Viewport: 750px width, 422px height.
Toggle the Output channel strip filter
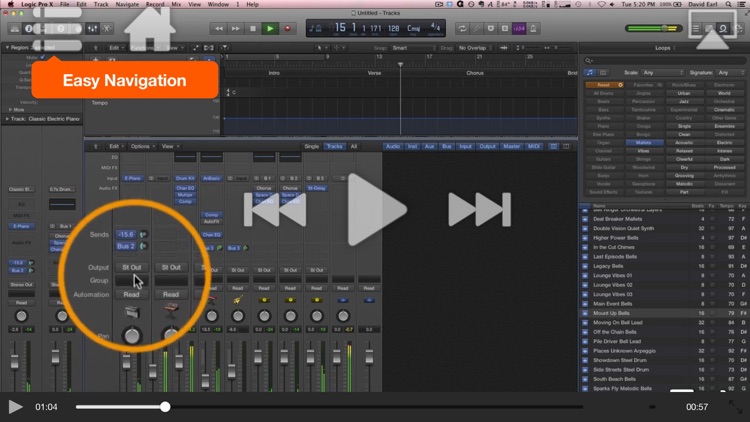pyautogui.click(x=487, y=146)
